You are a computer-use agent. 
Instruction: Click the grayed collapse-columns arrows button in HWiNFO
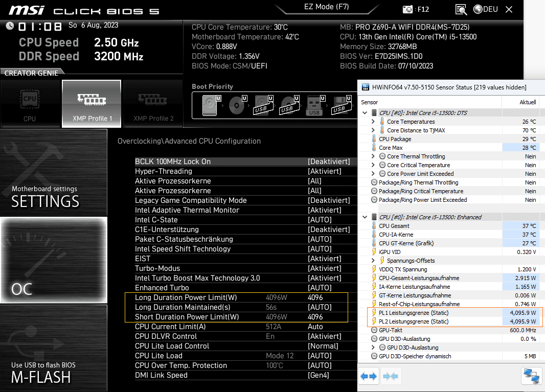(x=391, y=376)
